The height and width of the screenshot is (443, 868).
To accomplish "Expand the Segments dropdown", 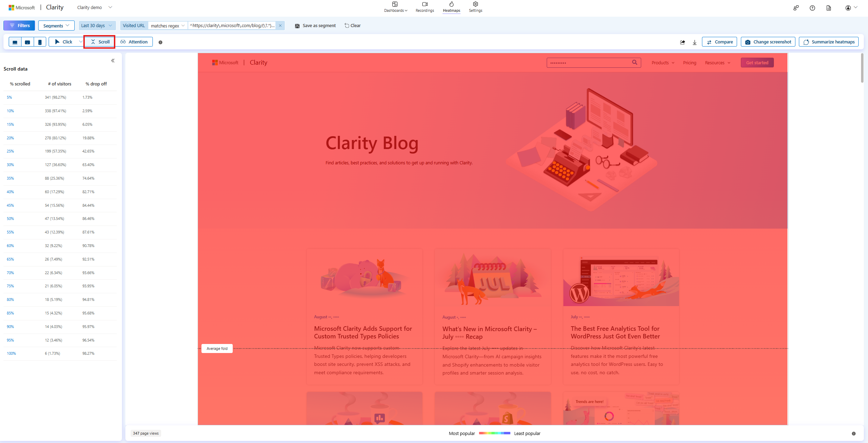I will tap(56, 26).
